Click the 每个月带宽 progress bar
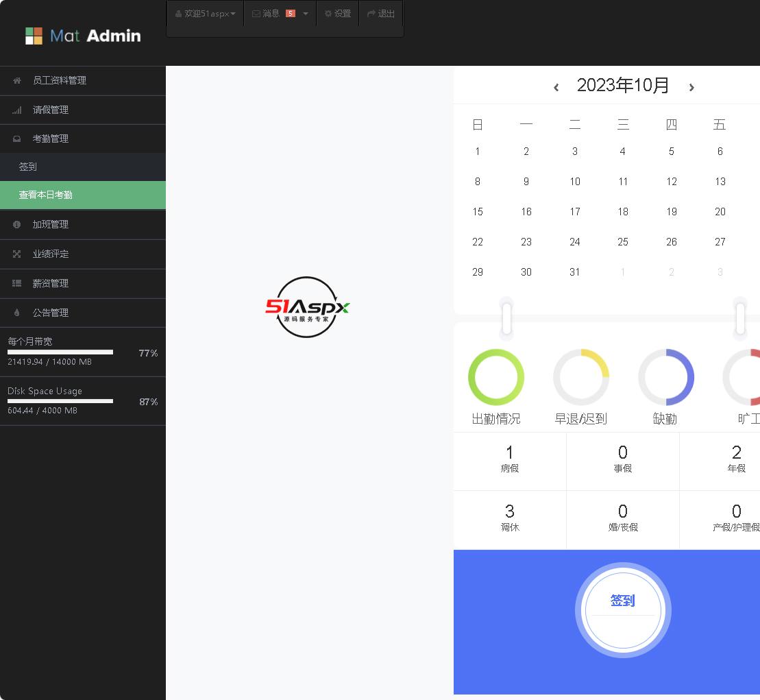 point(60,352)
